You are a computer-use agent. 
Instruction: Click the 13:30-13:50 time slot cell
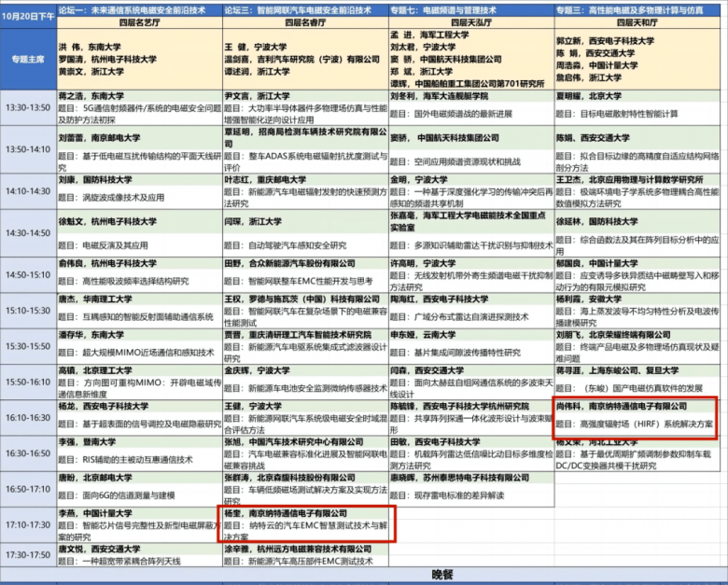pos(28,108)
